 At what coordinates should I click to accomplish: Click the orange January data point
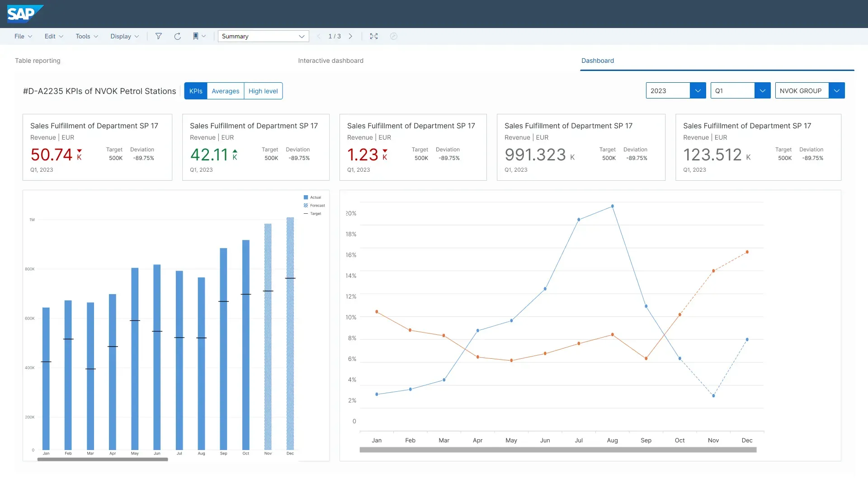coord(377,312)
